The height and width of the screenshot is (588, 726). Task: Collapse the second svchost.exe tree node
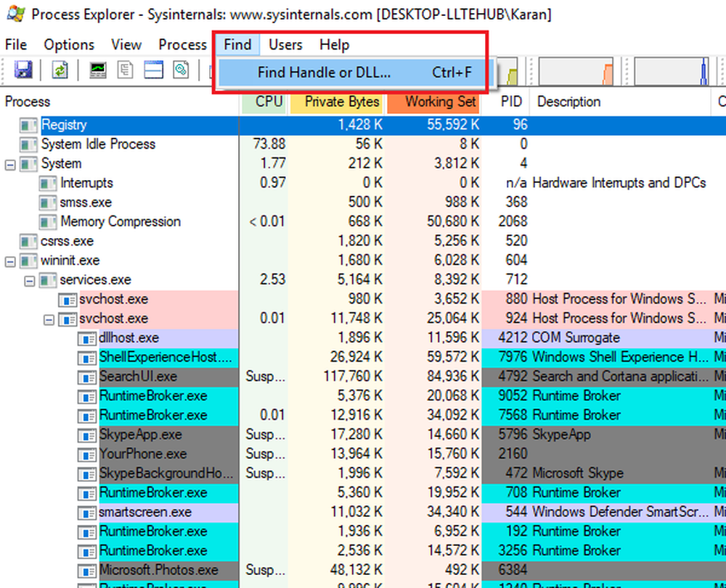pos(49,319)
